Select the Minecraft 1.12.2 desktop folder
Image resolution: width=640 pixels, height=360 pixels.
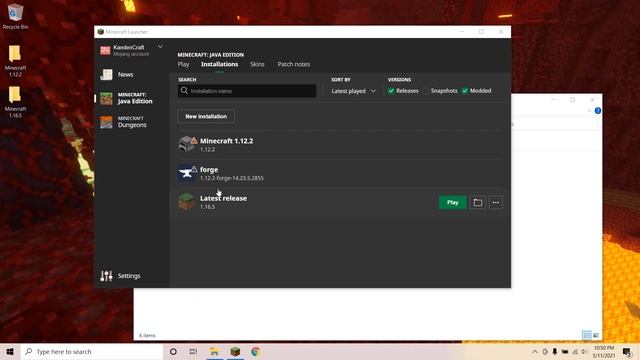15,60
